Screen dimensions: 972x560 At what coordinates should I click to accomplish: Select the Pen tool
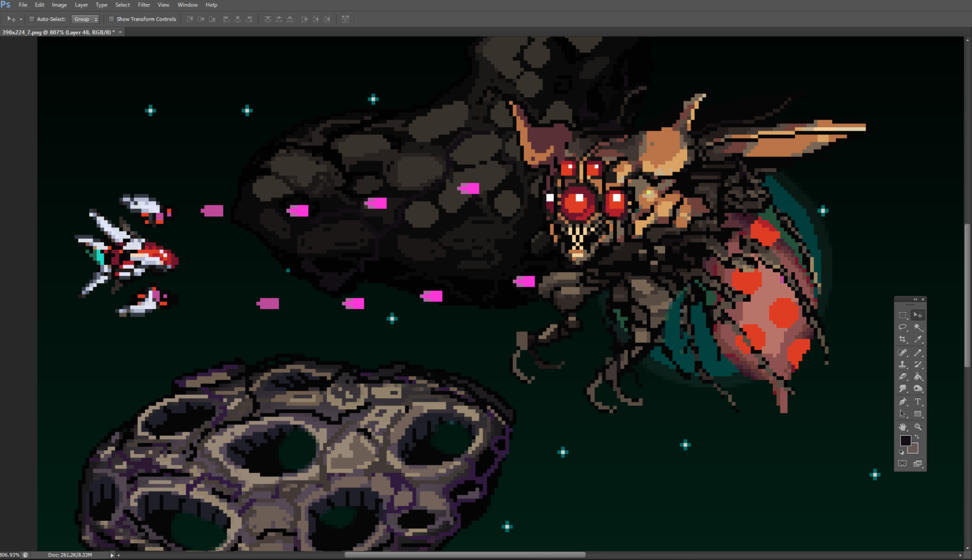(902, 402)
